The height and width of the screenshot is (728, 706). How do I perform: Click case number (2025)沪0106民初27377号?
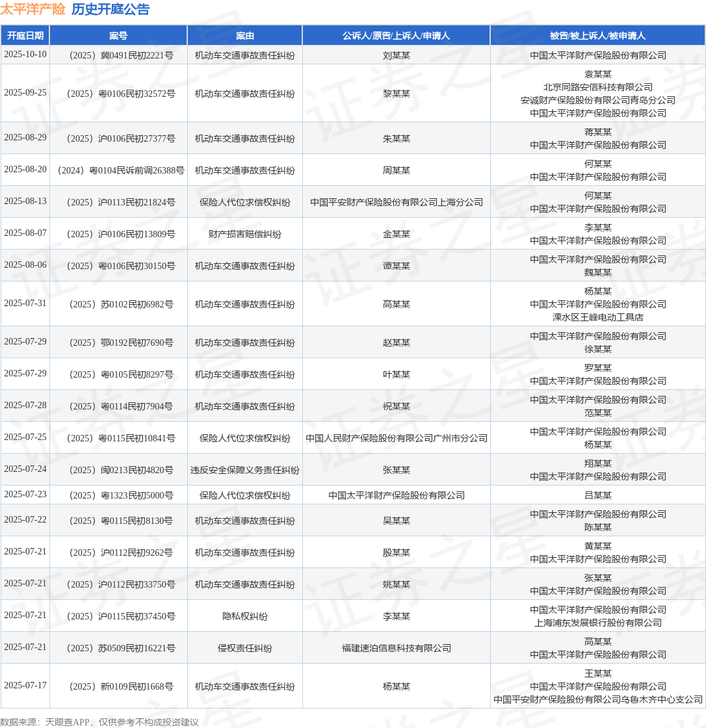(x=121, y=139)
